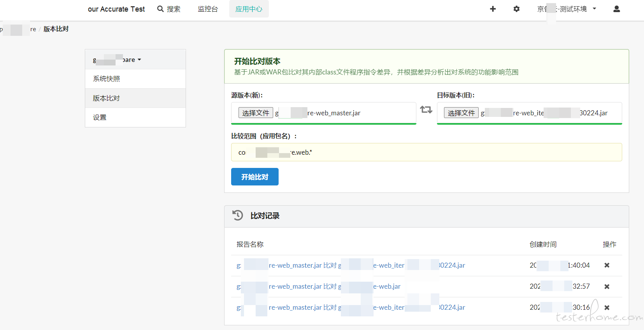Delete the second comparison record

click(607, 286)
